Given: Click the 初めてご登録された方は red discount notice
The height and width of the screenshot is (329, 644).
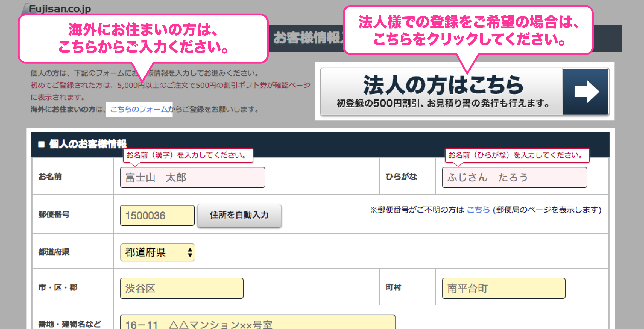Looking at the screenshot, I should (x=170, y=91).
